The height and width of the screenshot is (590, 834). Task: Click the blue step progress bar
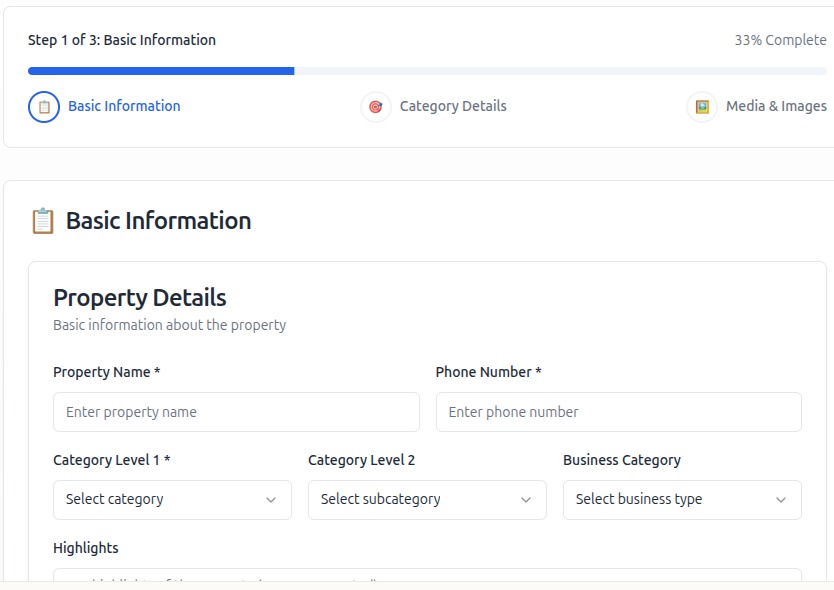[161, 71]
